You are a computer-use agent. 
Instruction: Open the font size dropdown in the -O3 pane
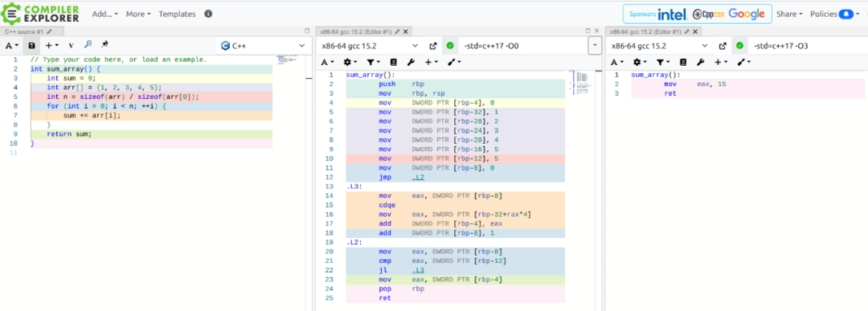[x=618, y=63]
